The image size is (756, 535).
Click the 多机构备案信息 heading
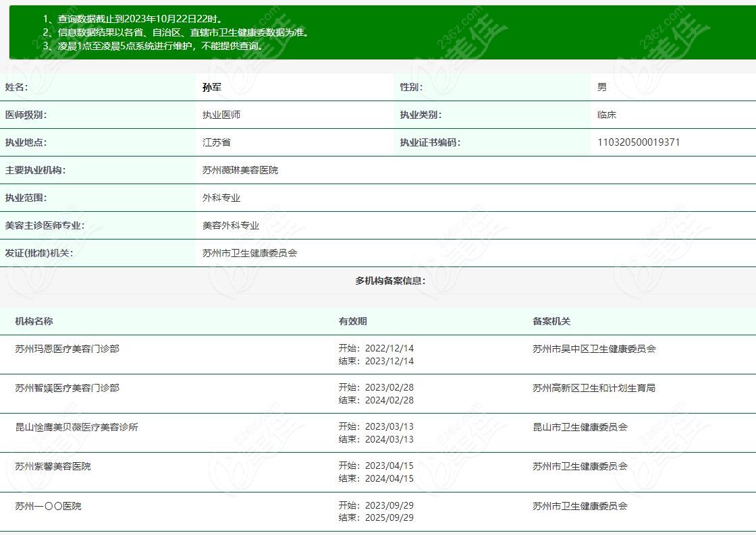(391, 281)
